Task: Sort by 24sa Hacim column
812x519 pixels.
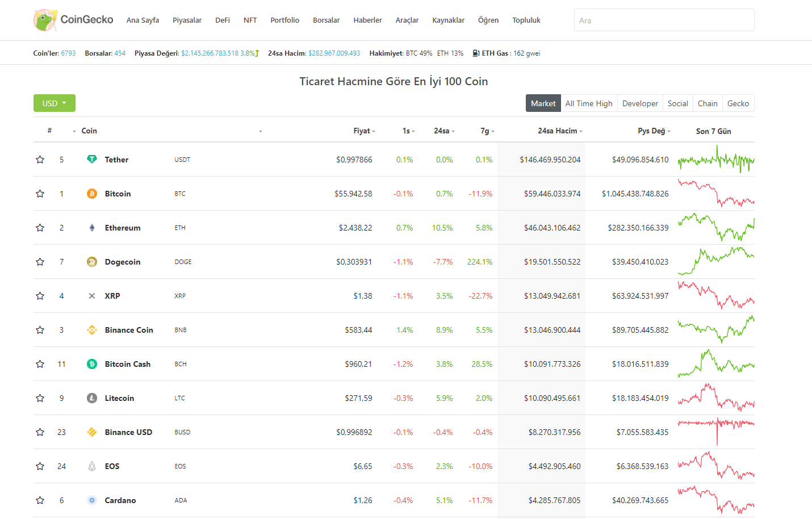Action: [x=560, y=131]
